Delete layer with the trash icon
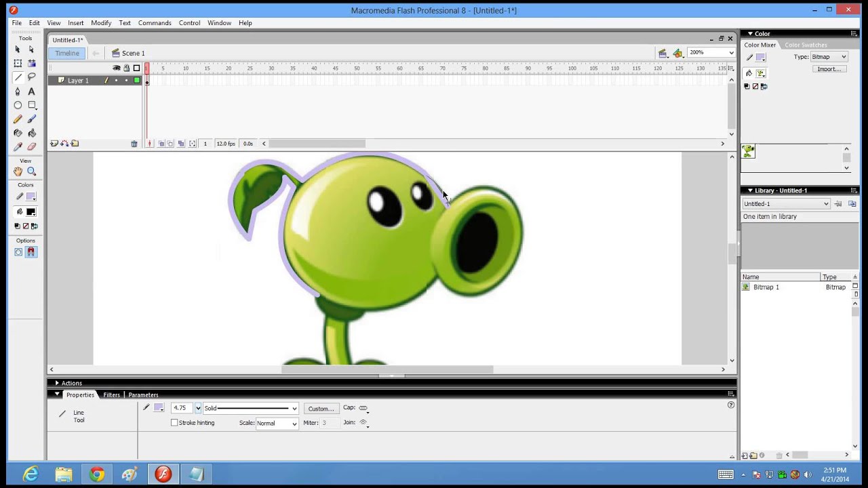The height and width of the screenshot is (488, 868). click(x=134, y=144)
